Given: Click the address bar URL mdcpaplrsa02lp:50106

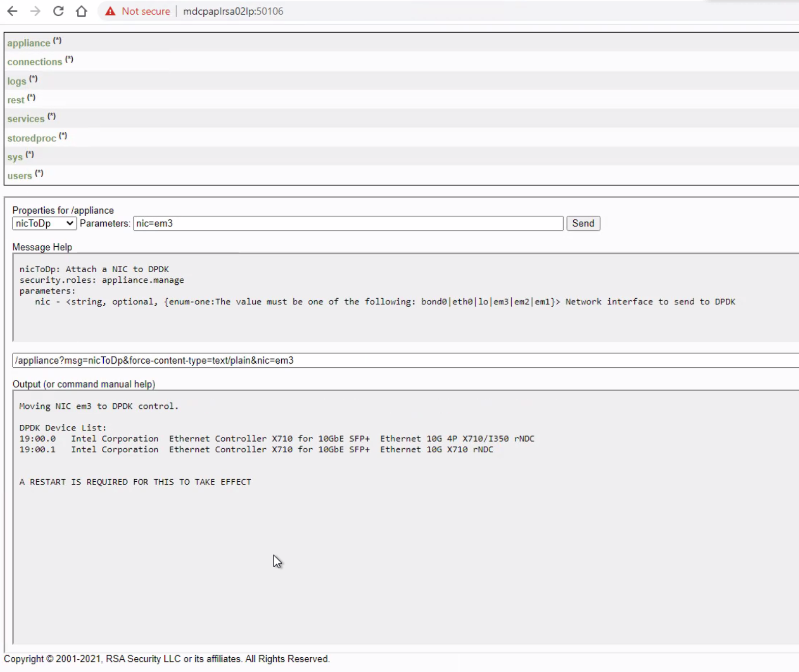Looking at the screenshot, I should 233,11.
